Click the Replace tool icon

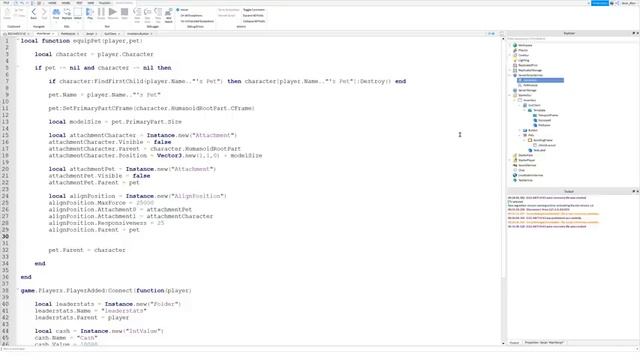(67, 13)
